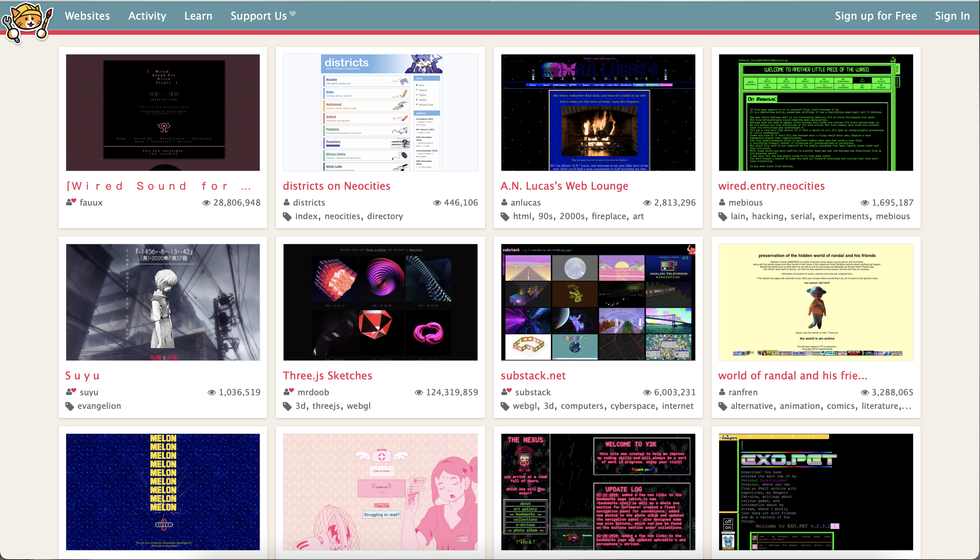The height and width of the screenshot is (560, 980).
Task: Open the Websites menu item
Action: (x=87, y=16)
